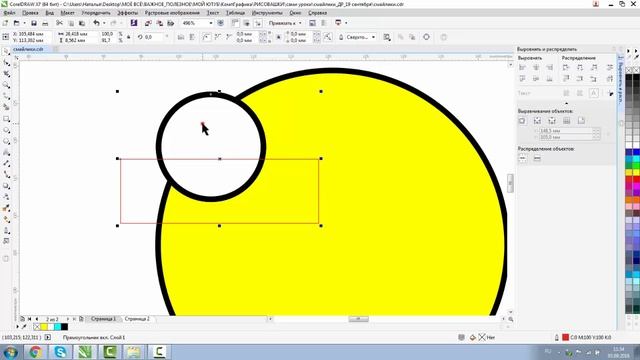Open the Таблица menu

click(x=236, y=13)
